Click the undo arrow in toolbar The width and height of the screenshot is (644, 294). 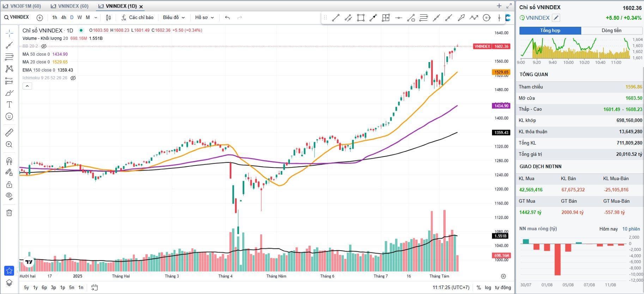point(227,18)
